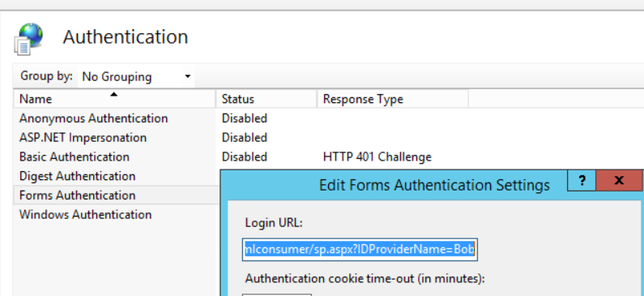
Task: Click the Edit Forms Authentication Settings title bar
Action: (434, 185)
